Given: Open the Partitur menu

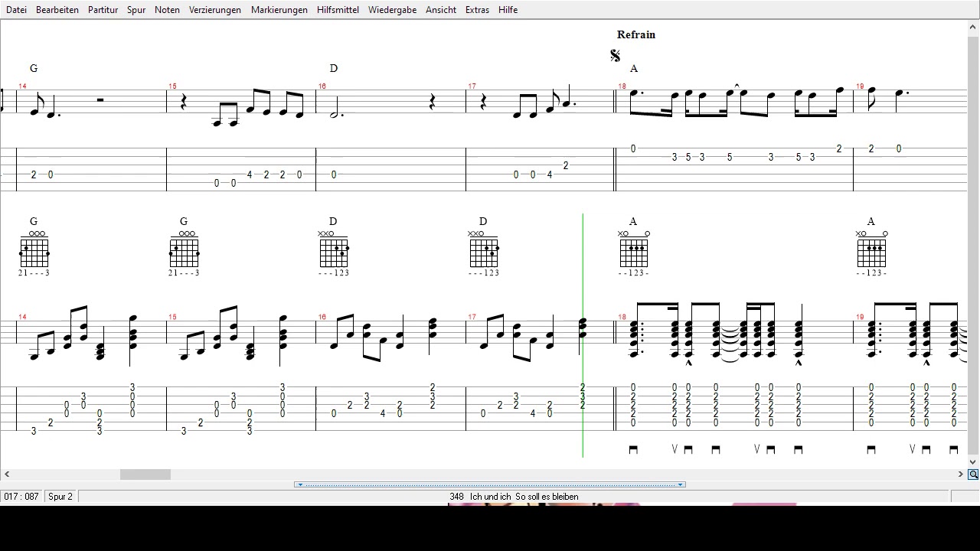Looking at the screenshot, I should pyautogui.click(x=103, y=10).
